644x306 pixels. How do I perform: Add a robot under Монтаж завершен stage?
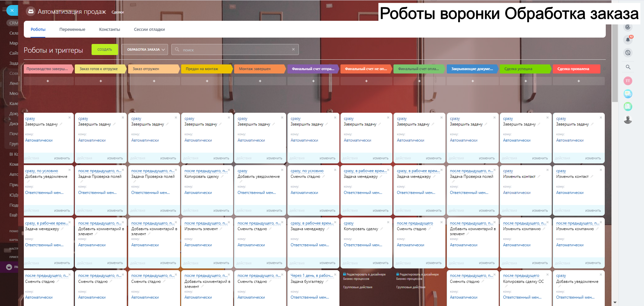point(260,81)
